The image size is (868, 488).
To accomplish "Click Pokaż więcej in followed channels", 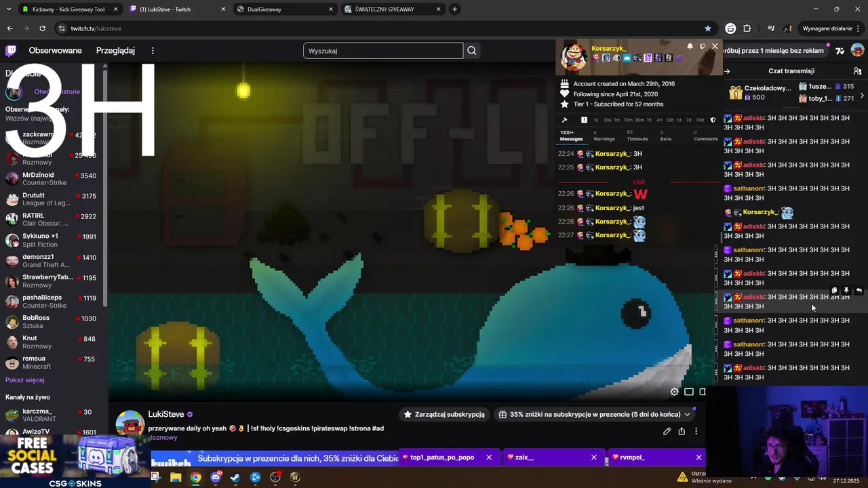I will pyautogui.click(x=25, y=380).
